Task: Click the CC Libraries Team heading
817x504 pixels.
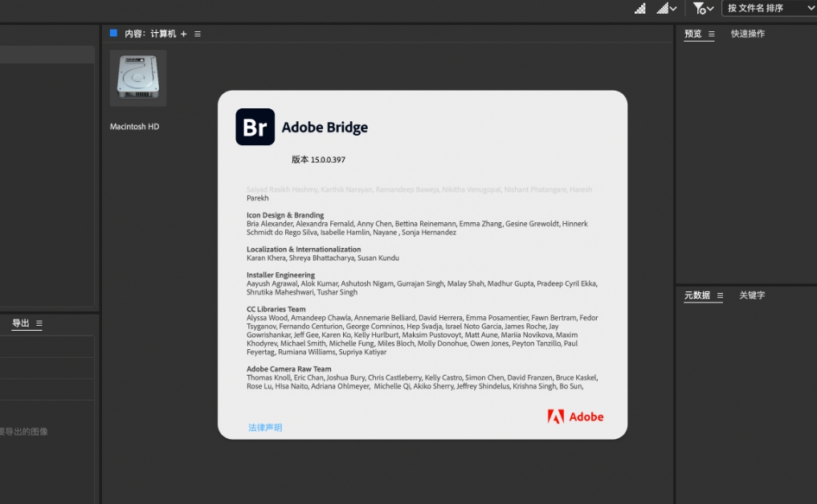Action: (276, 309)
